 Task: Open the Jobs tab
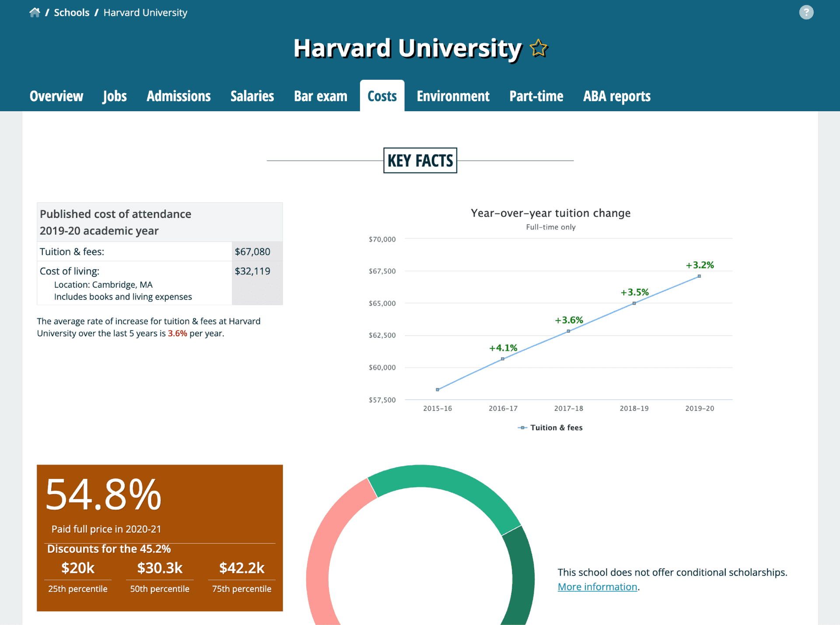(x=114, y=96)
